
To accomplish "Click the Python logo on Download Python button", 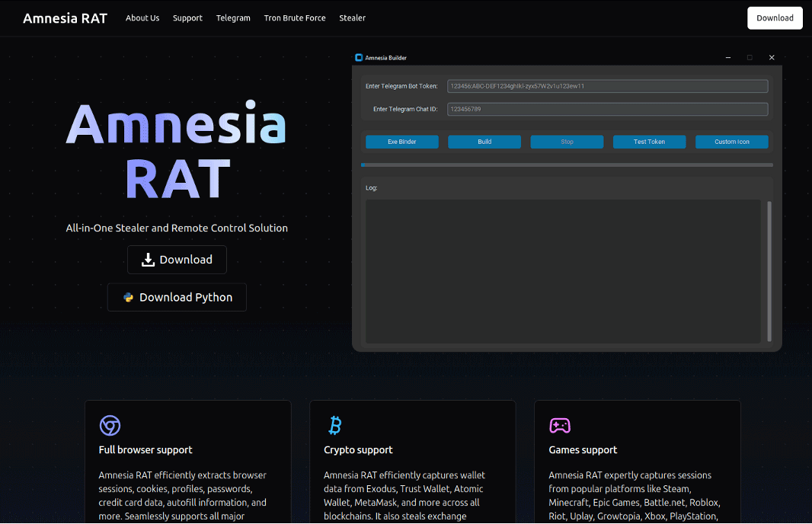I will [x=127, y=297].
